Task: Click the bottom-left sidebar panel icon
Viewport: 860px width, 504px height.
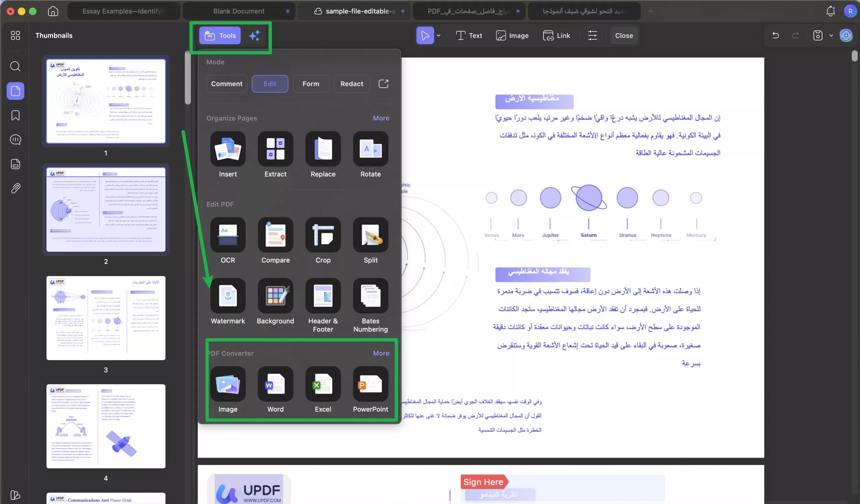Action: coord(15,495)
